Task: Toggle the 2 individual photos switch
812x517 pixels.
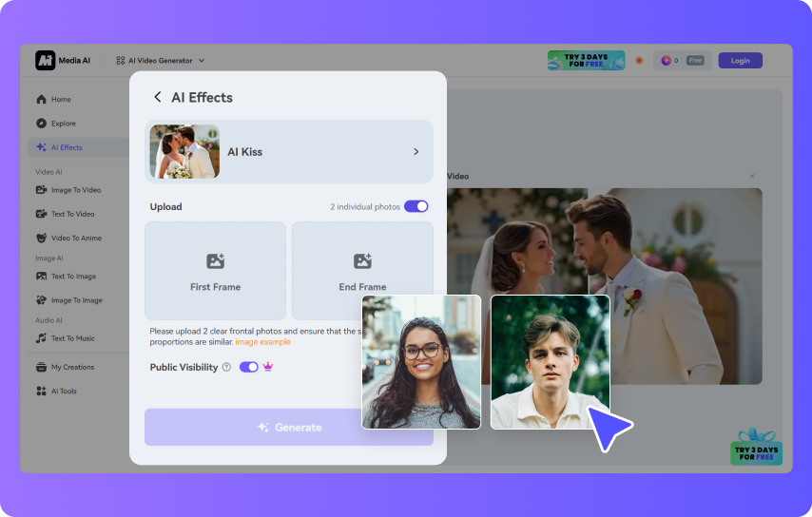Action: tap(416, 206)
